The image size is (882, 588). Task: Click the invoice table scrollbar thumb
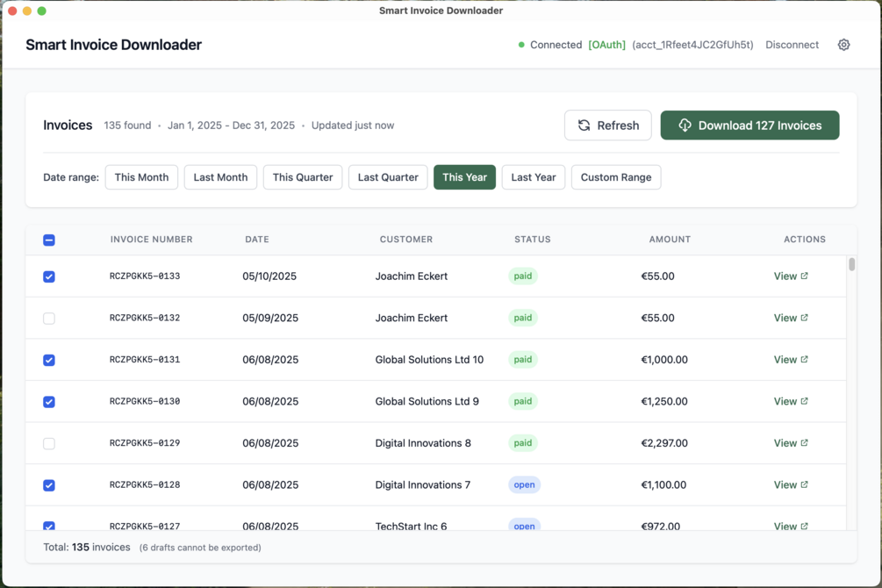click(851, 264)
